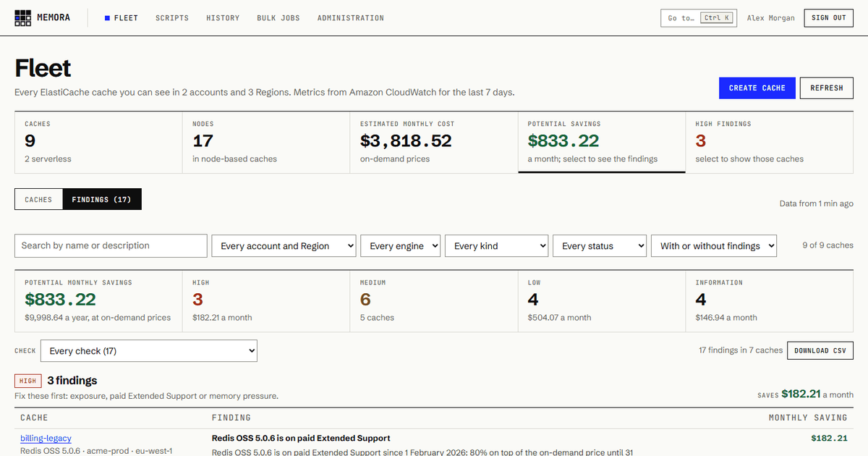Switch to the Caches tab
Screen dimensions: 868x456
(38, 200)
